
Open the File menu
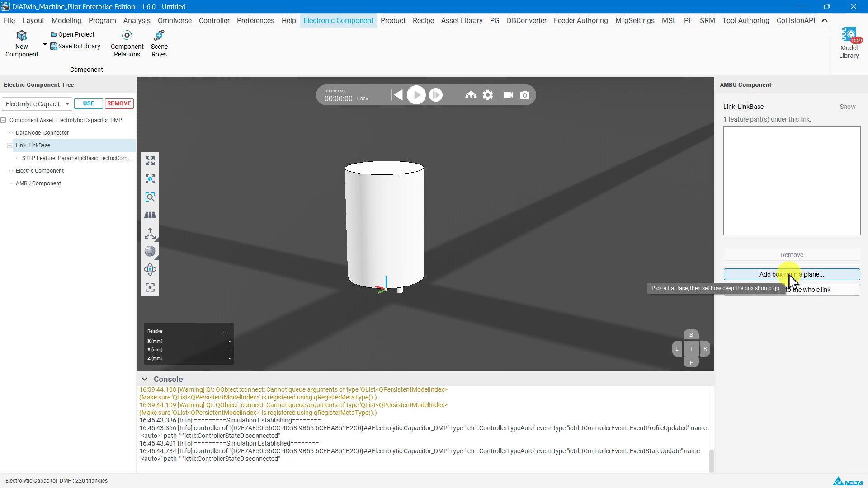[x=9, y=20]
